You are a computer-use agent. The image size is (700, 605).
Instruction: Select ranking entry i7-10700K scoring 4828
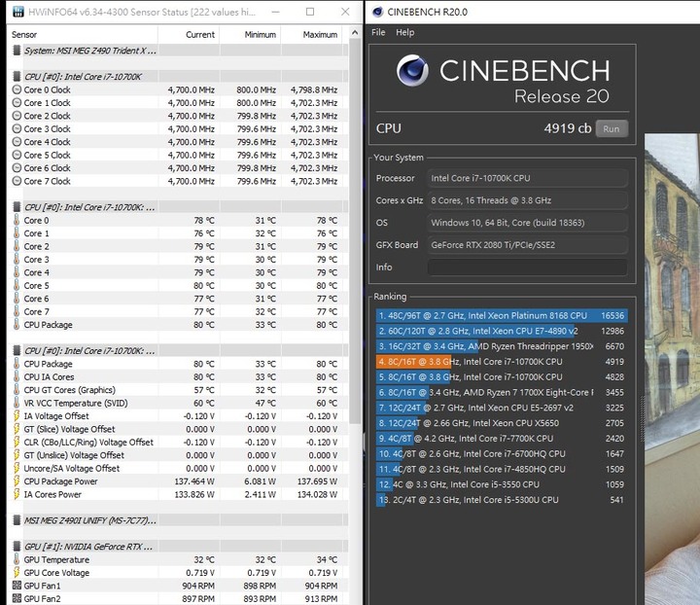click(502, 376)
